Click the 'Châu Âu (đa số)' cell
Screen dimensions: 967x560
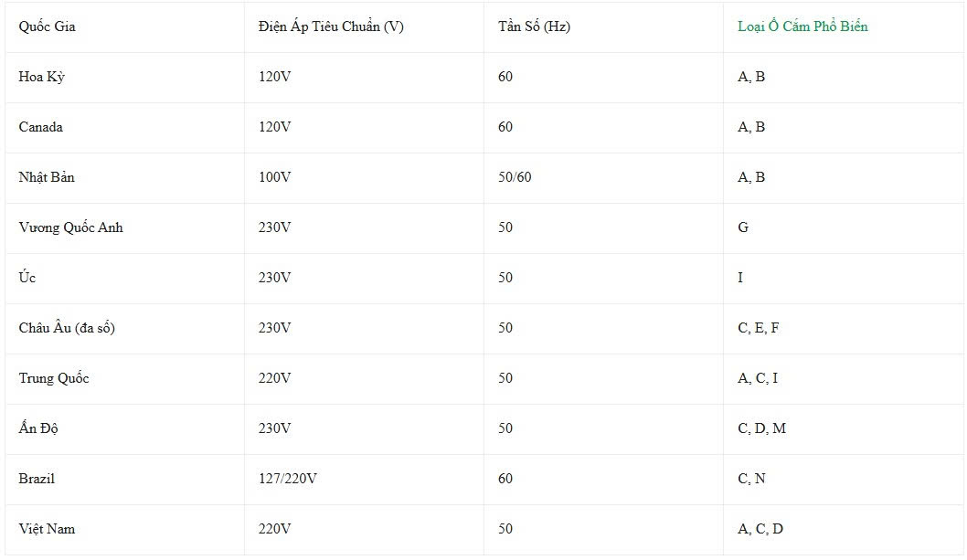pyautogui.click(x=67, y=327)
